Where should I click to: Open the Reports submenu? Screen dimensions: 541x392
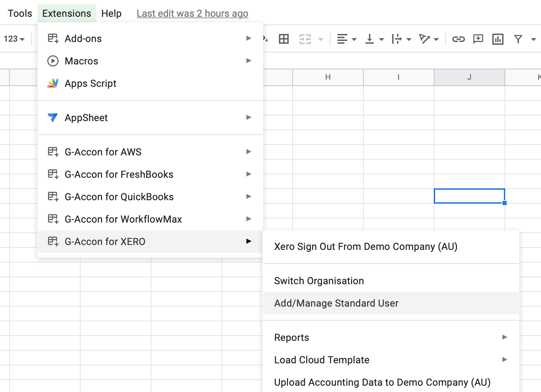[x=391, y=337]
